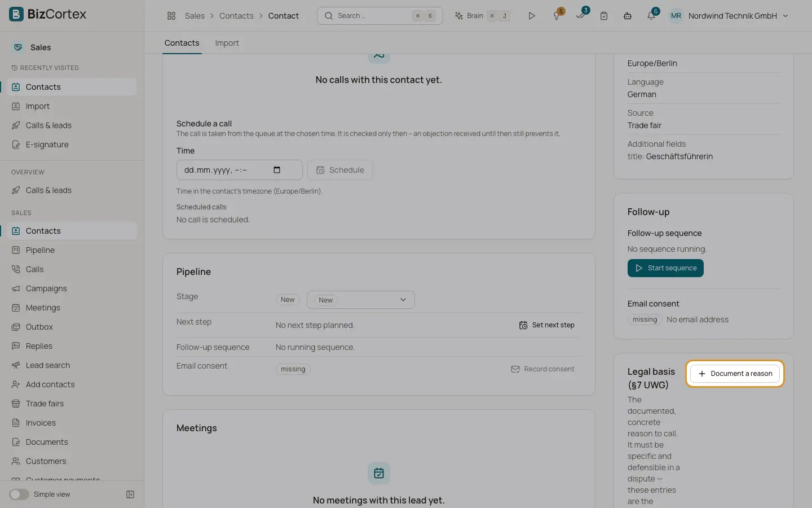The width and height of the screenshot is (812, 508).
Task: Click the MR user avatar
Action: tap(676, 16)
